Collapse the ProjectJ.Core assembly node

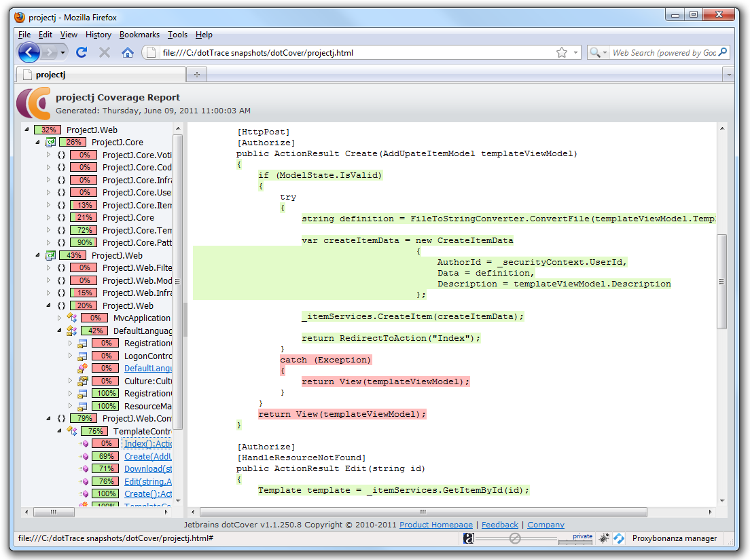click(38, 143)
